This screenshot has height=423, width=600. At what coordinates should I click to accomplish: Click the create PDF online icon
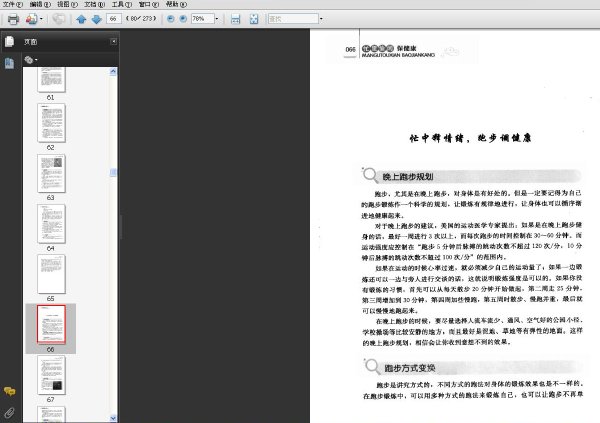click(31, 19)
